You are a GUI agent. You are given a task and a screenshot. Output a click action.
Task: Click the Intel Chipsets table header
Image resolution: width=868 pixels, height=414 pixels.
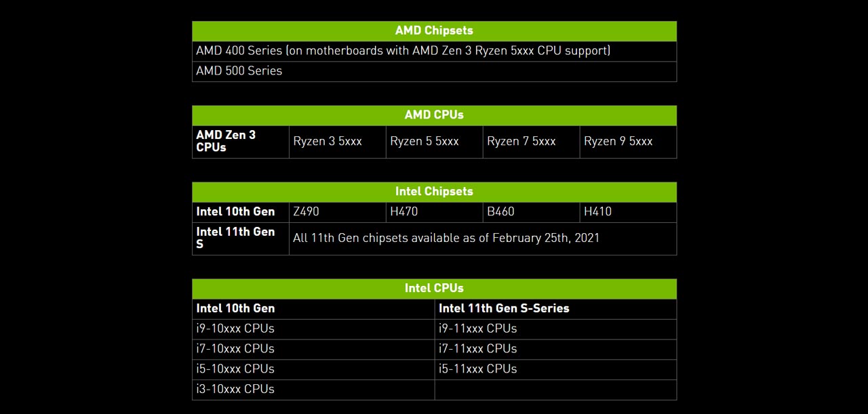[x=434, y=191]
